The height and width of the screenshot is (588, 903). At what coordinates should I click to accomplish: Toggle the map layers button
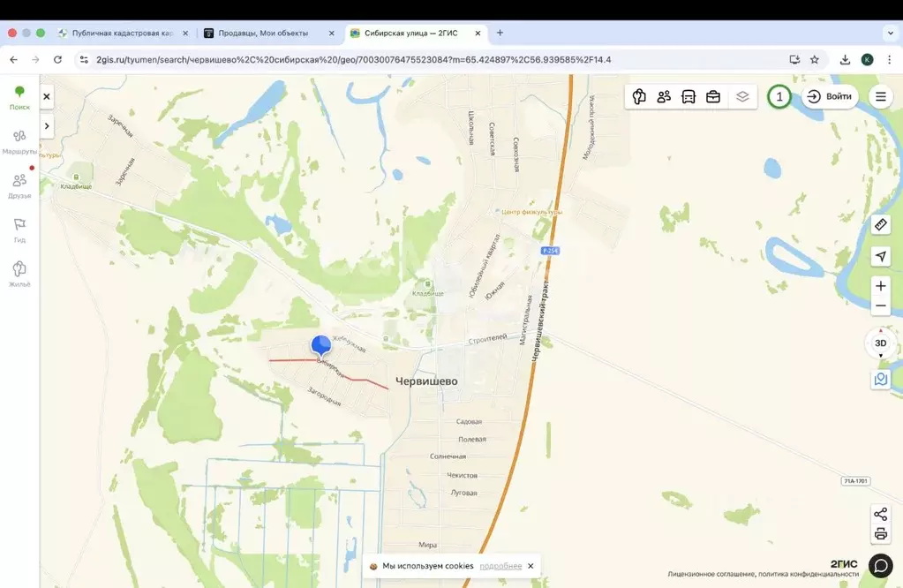pyautogui.click(x=742, y=96)
